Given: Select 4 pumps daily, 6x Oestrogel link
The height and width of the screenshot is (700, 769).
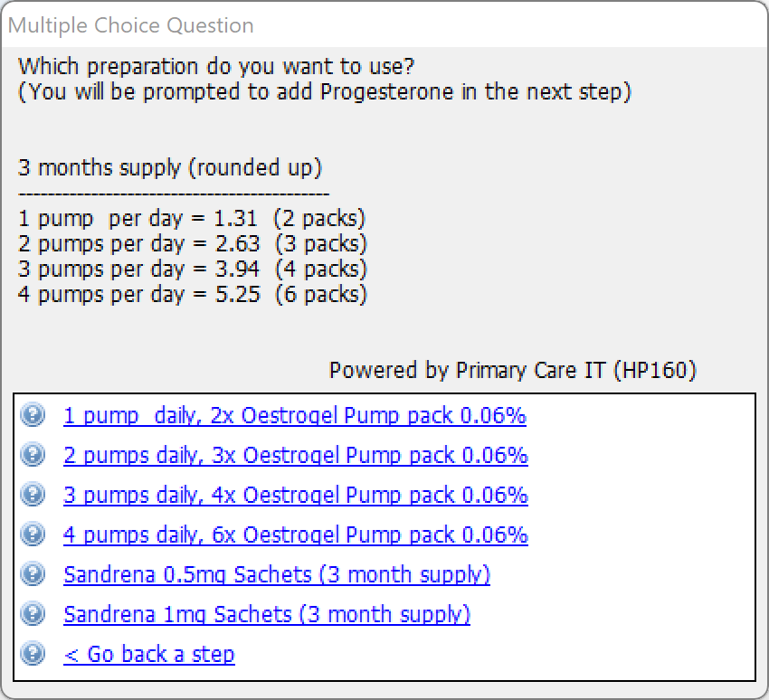Looking at the screenshot, I should pyautogui.click(x=295, y=535).
